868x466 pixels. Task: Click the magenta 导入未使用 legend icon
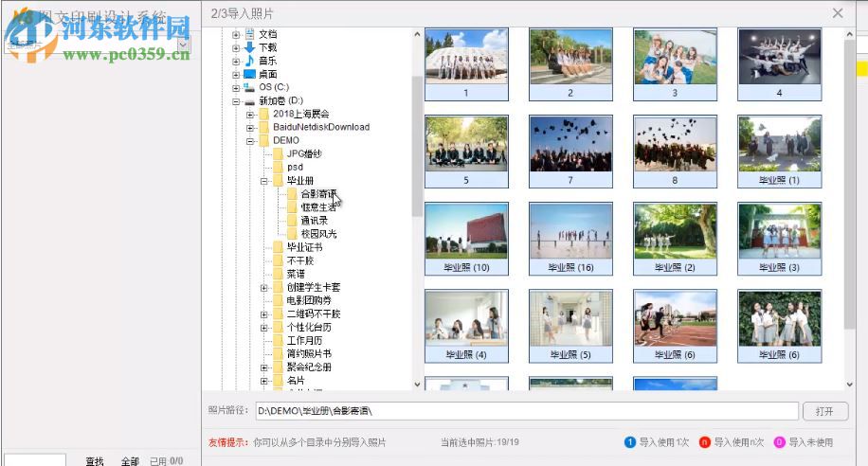(x=779, y=442)
